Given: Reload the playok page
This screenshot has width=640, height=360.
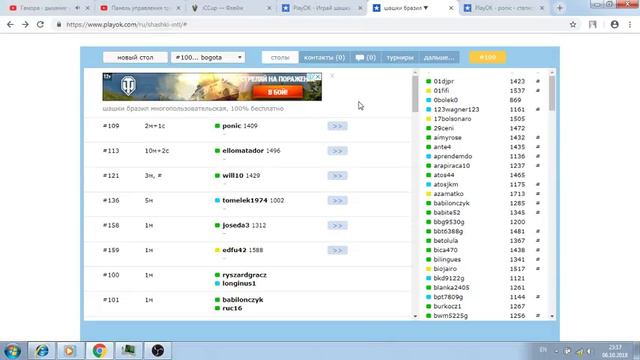Looking at the screenshot, I should (x=40, y=24).
